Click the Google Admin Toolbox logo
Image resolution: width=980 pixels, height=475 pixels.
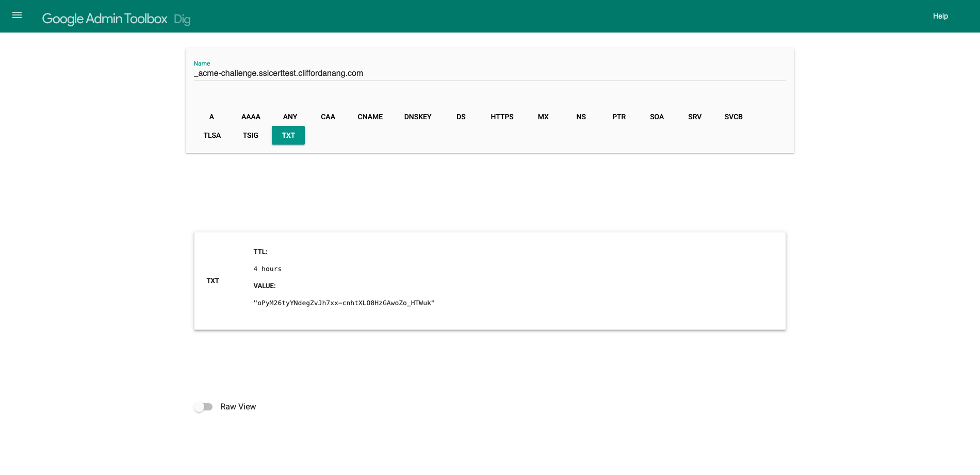tap(105, 19)
